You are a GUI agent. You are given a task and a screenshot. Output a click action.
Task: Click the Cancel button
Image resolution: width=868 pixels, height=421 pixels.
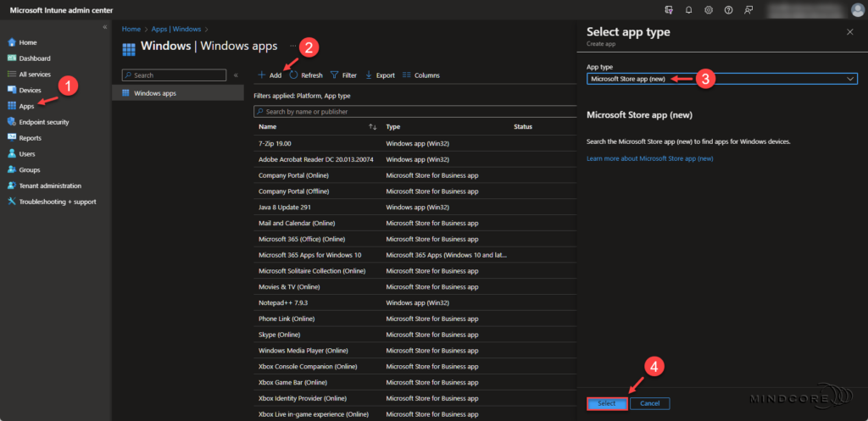pyautogui.click(x=650, y=403)
